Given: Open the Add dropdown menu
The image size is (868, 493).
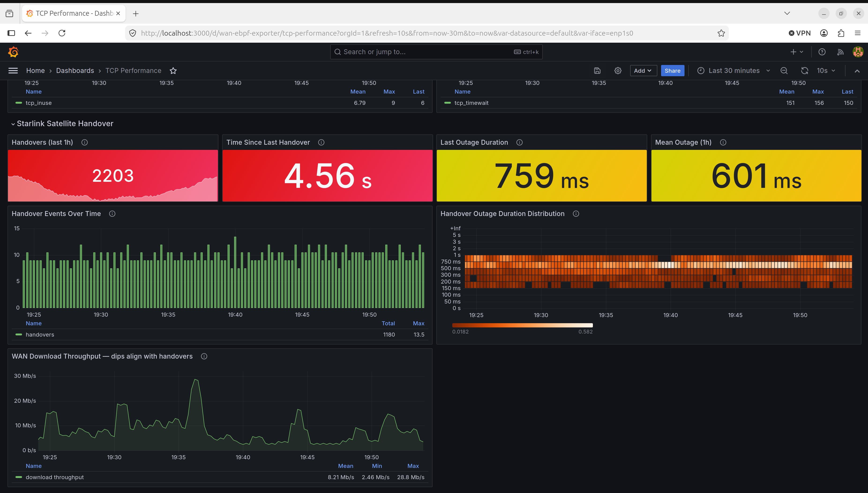Looking at the screenshot, I should coord(643,70).
